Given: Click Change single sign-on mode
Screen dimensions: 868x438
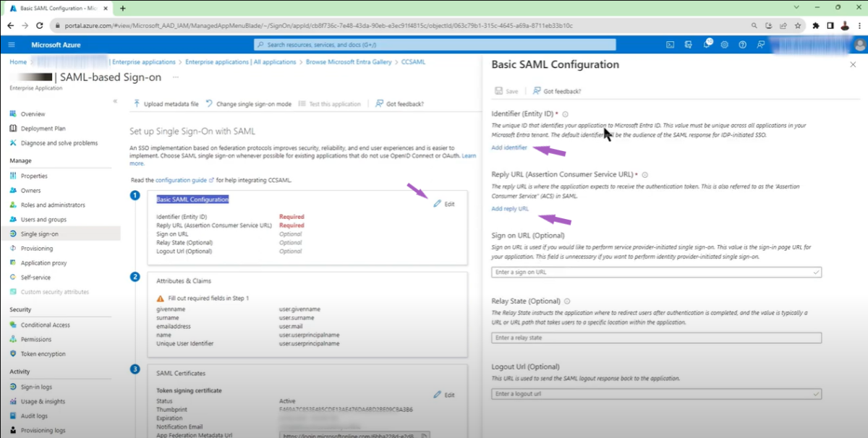Looking at the screenshot, I should point(248,104).
